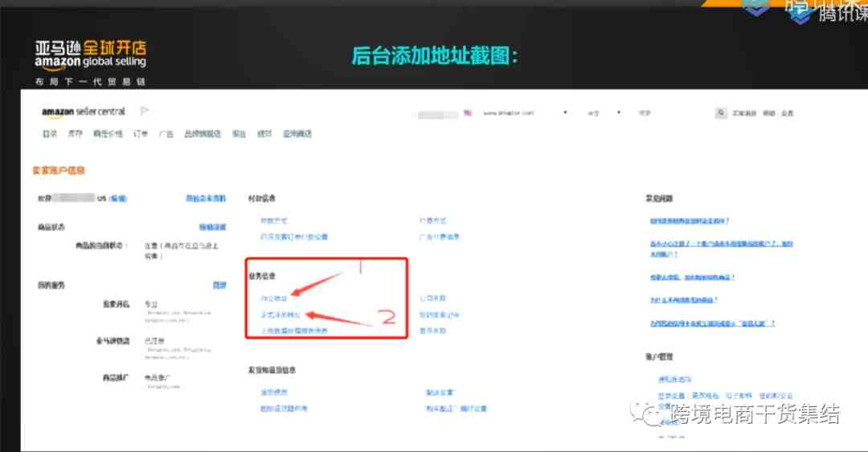Viewport: 868px width, 452px height.
Task: Click the search input field
Action: coord(674,113)
